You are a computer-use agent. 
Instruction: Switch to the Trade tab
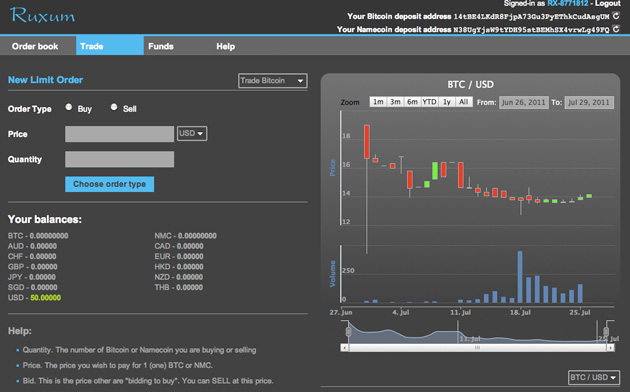point(110,46)
